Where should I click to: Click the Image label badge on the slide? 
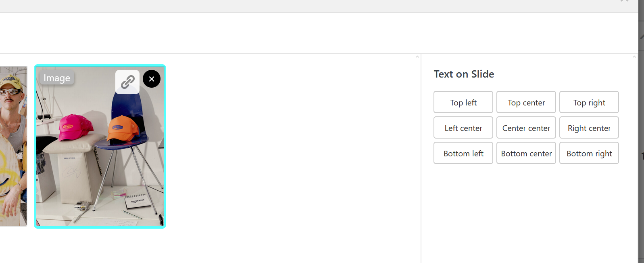[57, 78]
